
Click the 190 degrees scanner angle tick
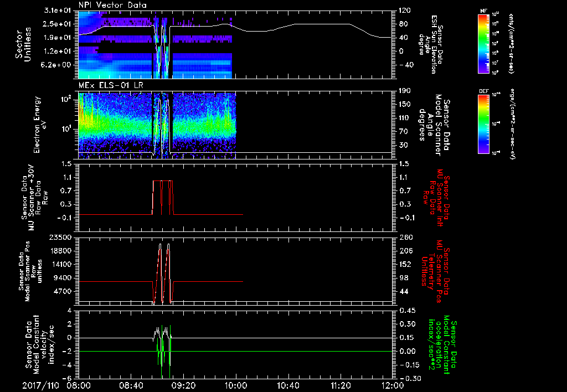[x=405, y=91]
